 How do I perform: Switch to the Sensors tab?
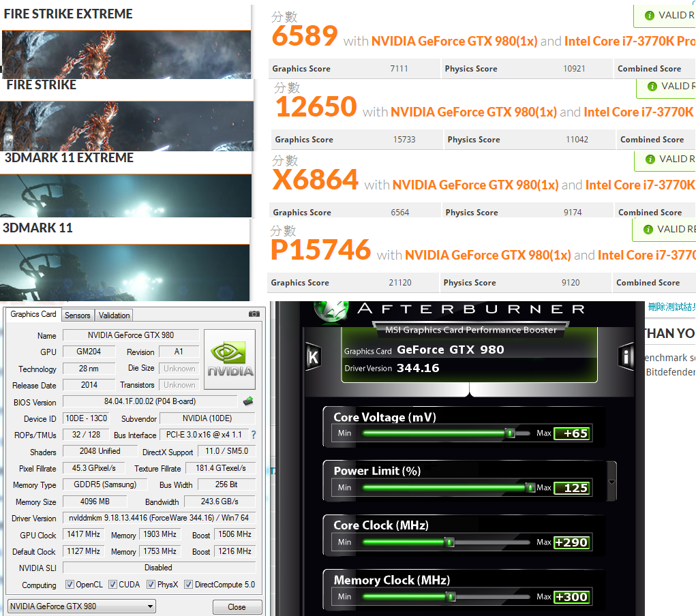[77, 315]
